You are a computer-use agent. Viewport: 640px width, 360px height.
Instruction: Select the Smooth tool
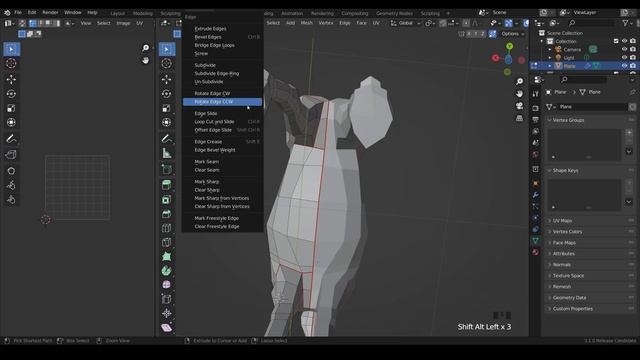pos(167,284)
